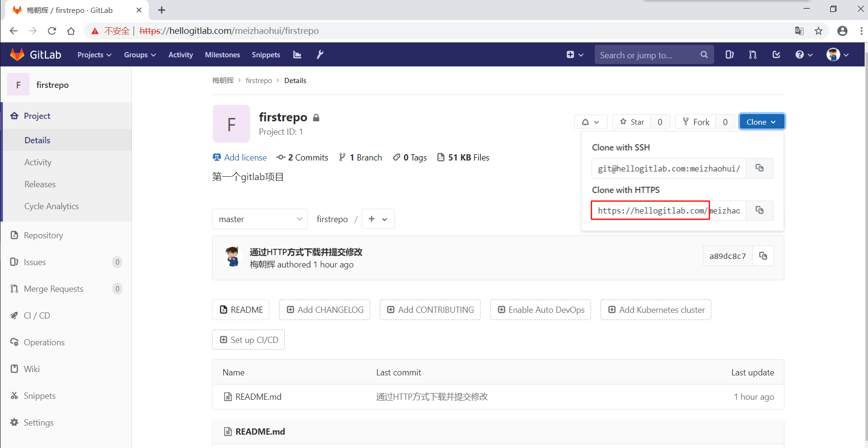
Task: Click the commit author avatar
Action: click(233, 256)
